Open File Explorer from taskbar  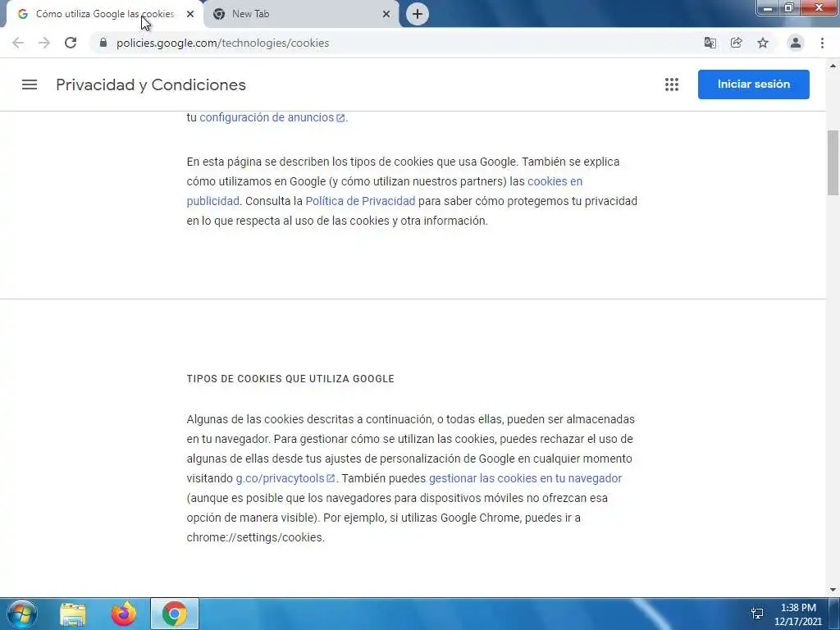tap(73, 614)
